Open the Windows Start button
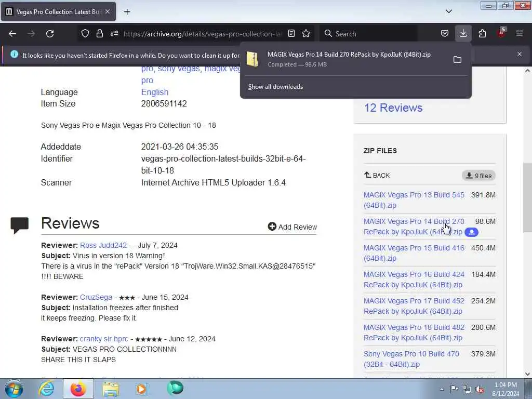 click(14, 389)
